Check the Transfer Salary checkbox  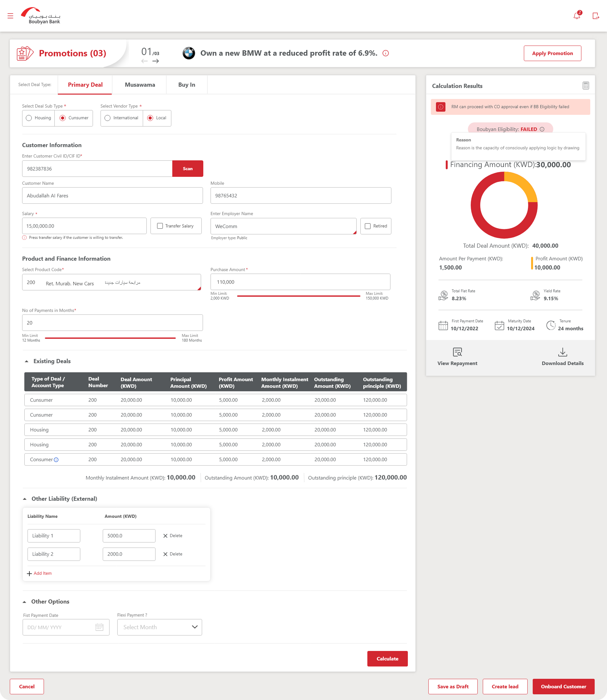coord(160,226)
